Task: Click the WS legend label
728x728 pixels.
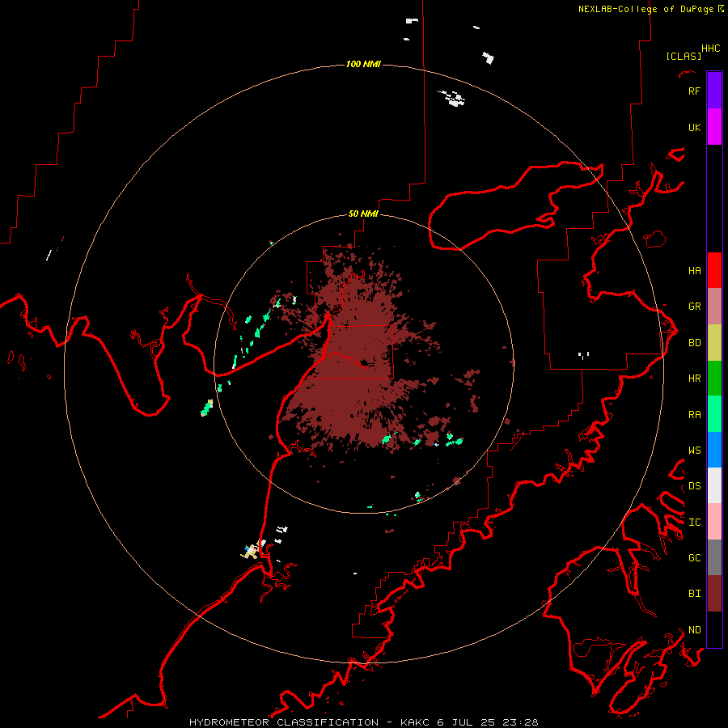Action: click(x=694, y=451)
